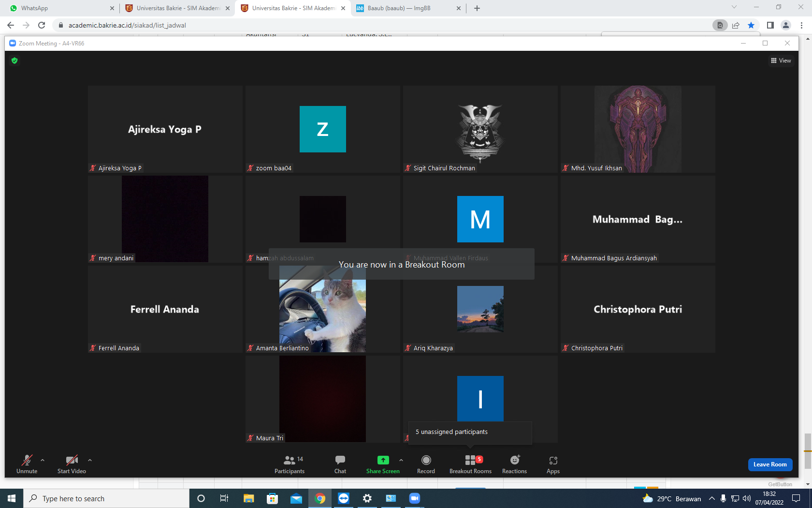812x508 pixels.
Task: Show hidden system tray icons
Action: point(711,498)
